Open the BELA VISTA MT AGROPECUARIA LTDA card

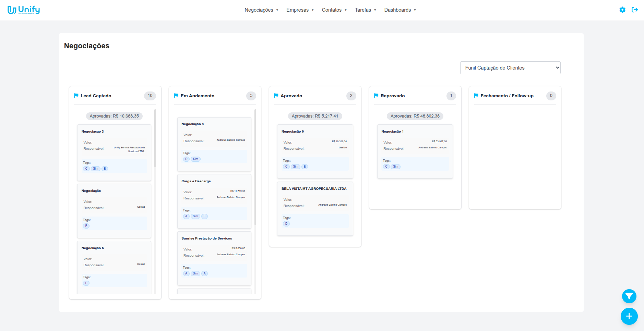coord(315,208)
